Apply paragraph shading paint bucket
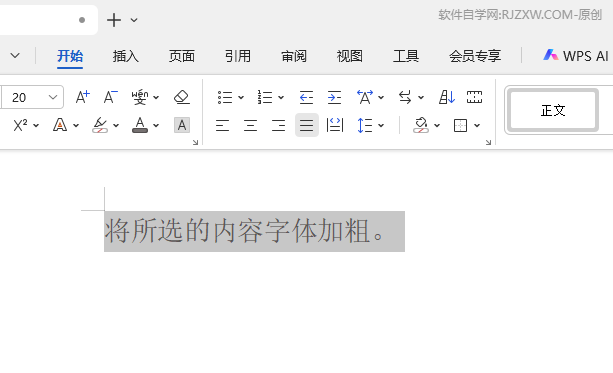Image resolution: width=613 pixels, height=373 pixels. [x=421, y=126]
